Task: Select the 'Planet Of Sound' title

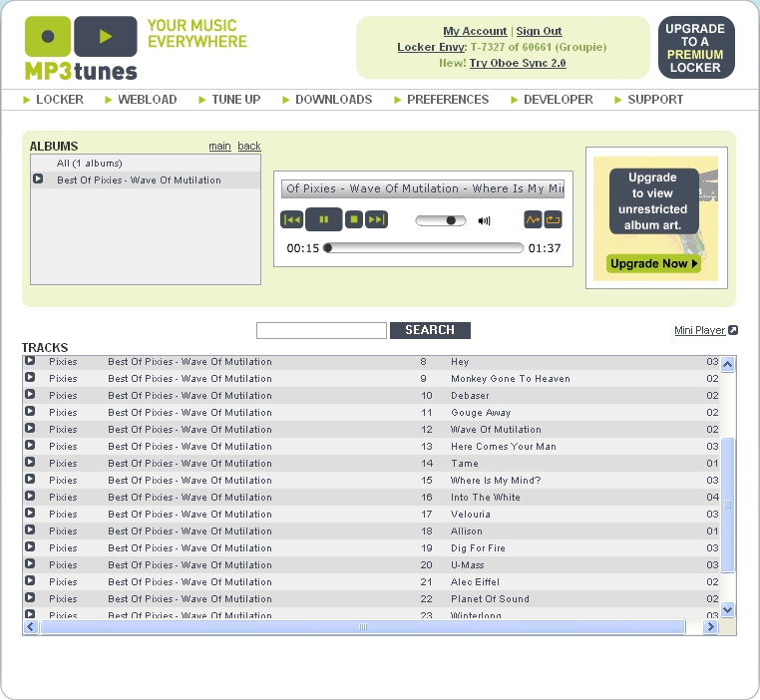Action: point(490,598)
